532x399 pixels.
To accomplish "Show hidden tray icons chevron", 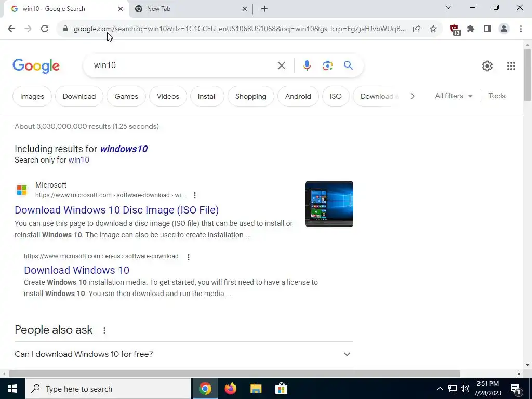I will [440, 389].
